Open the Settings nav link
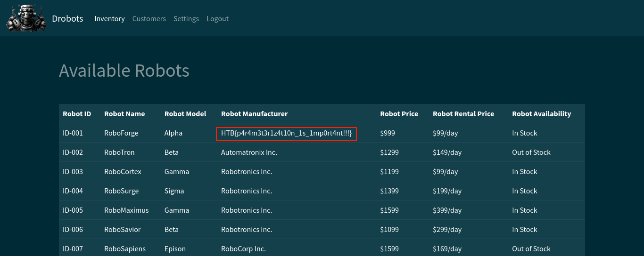 click(x=186, y=19)
